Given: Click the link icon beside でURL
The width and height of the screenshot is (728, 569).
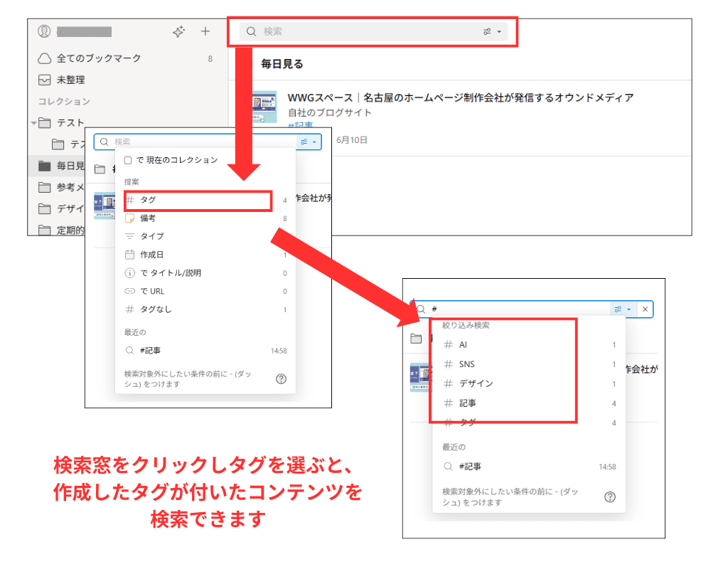Looking at the screenshot, I should [x=130, y=291].
